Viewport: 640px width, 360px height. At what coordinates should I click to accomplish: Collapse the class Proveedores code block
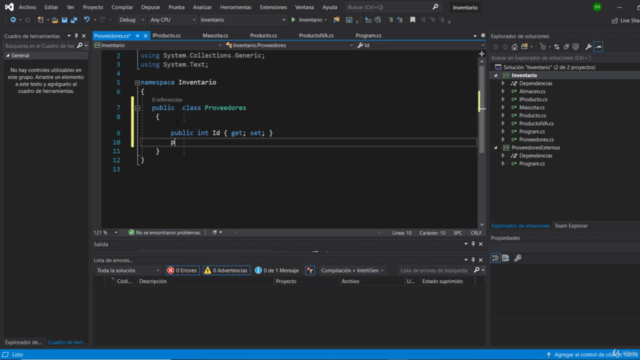[138, 108]
